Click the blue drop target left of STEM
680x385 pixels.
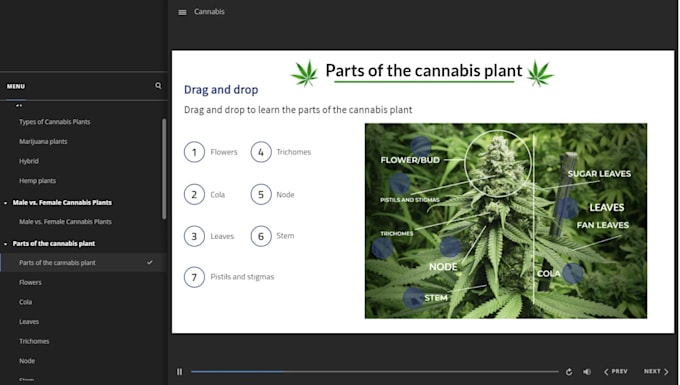coord(413,298)
